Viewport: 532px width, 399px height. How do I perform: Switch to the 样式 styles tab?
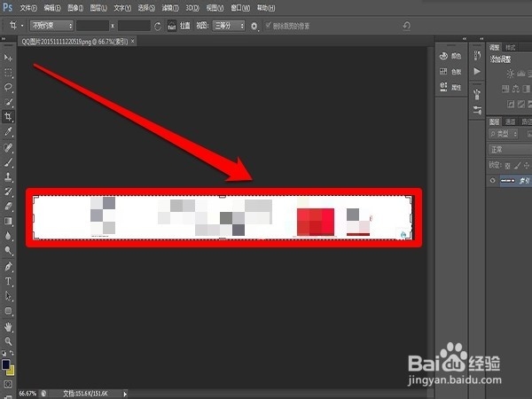click(511, 48)
